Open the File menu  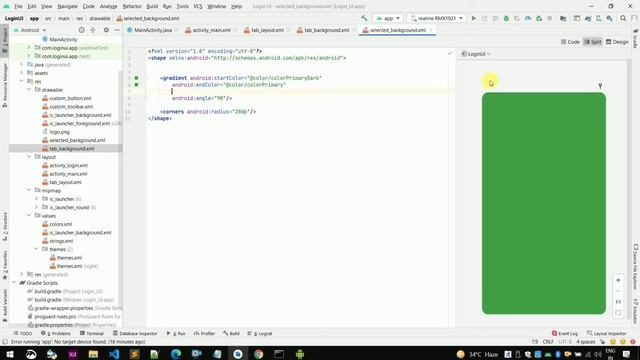click(18, 6)
